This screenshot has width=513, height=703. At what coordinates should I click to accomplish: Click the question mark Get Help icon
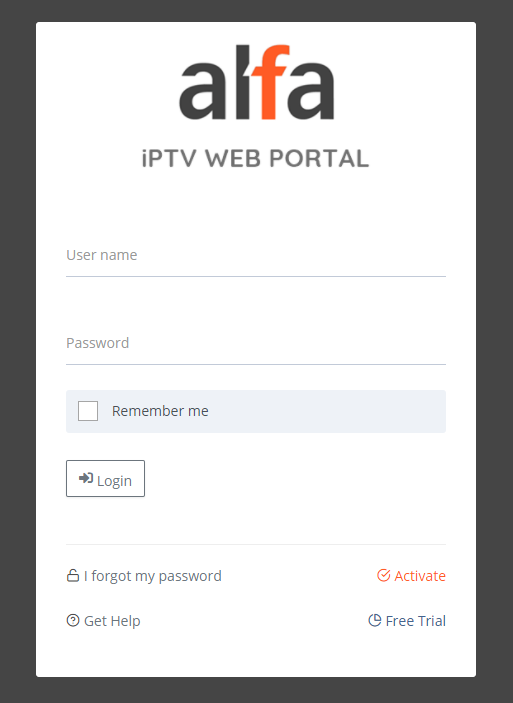coord(73,621)
